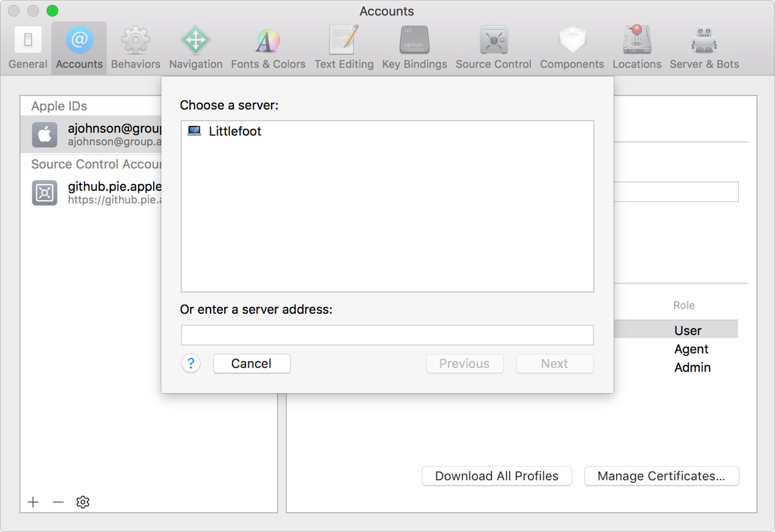
Task: Open help with the question mark button
Action: click(191, 363)
